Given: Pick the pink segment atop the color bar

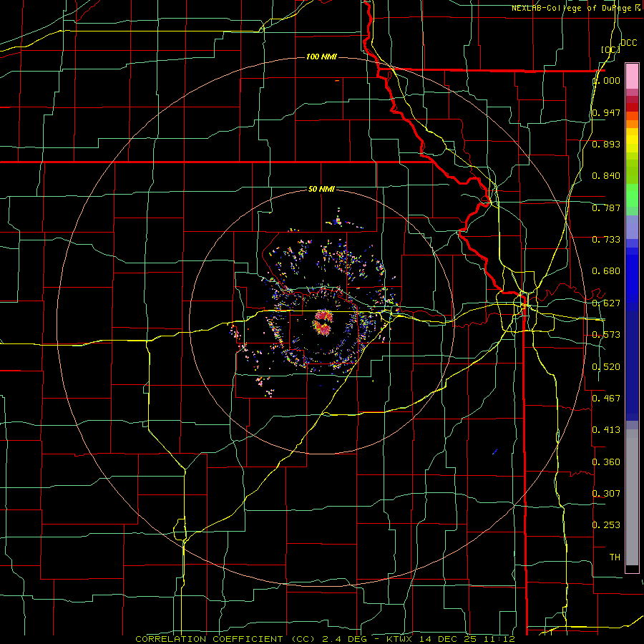Looking at the screenshot, I should point(632,76).
